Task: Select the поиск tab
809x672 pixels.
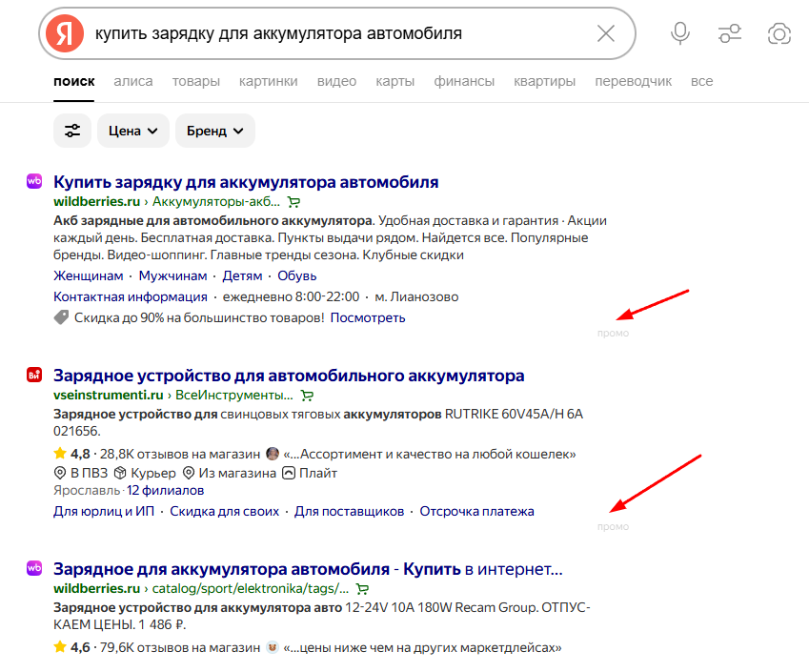Action: click(x=73, y=82)
